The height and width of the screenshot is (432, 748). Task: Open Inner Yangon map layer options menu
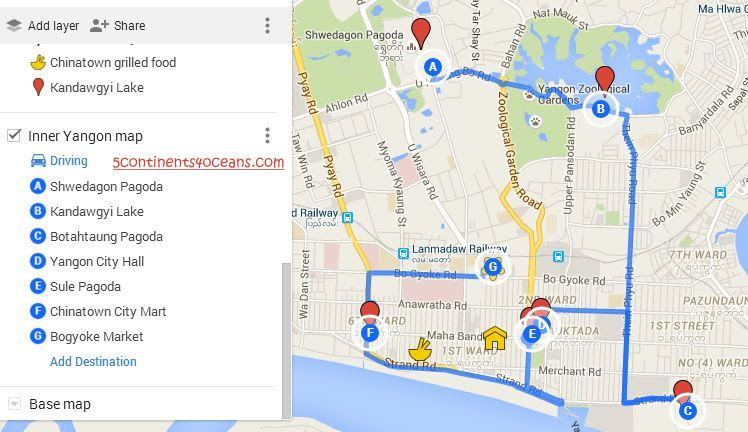tap(268, 136)
